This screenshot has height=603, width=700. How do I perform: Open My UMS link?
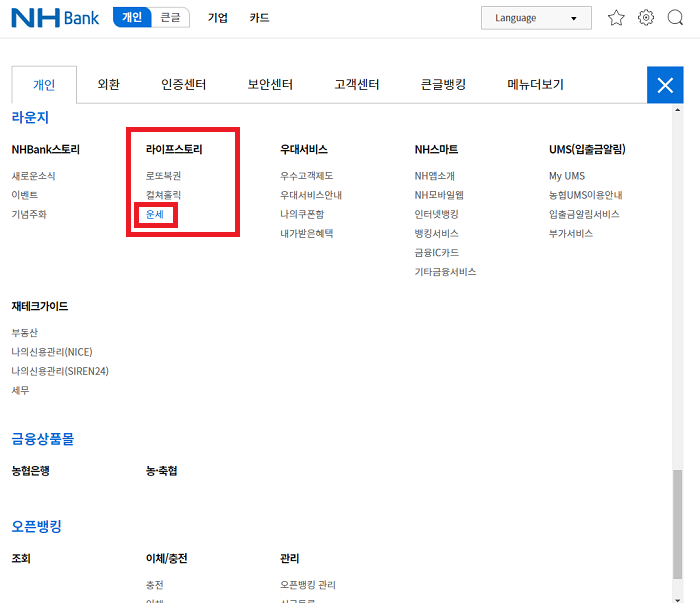(x=567, y=176)
